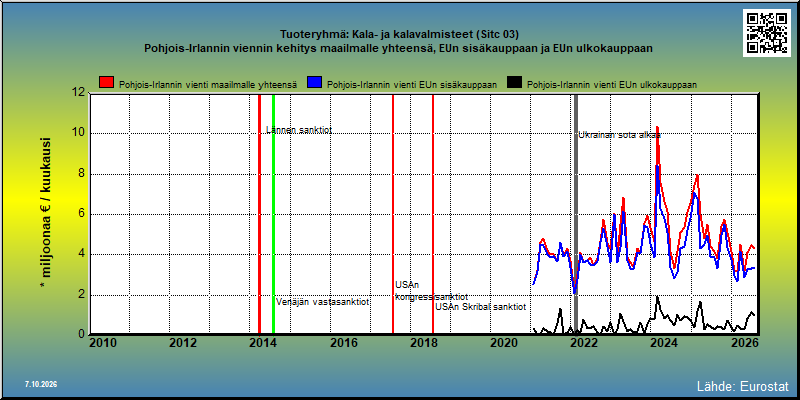Click the x-axis label 2010
The image size is (800, 400).
[103, 342]
